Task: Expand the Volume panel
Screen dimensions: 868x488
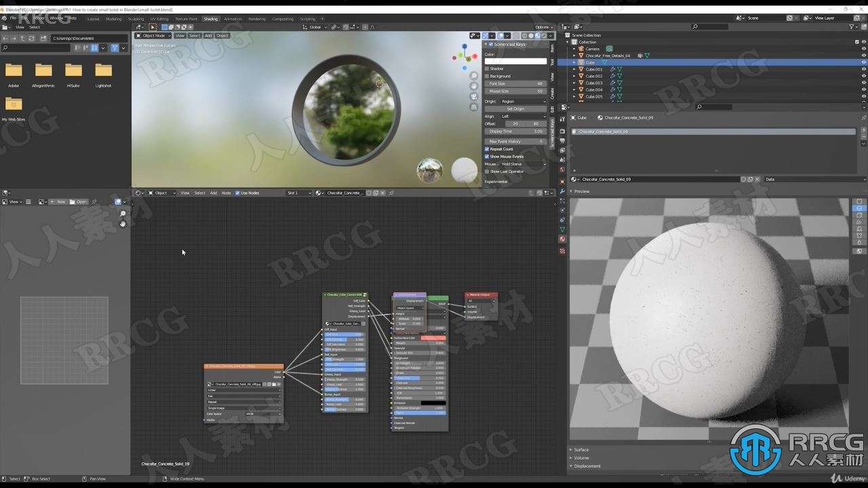Action: (581, 457)
